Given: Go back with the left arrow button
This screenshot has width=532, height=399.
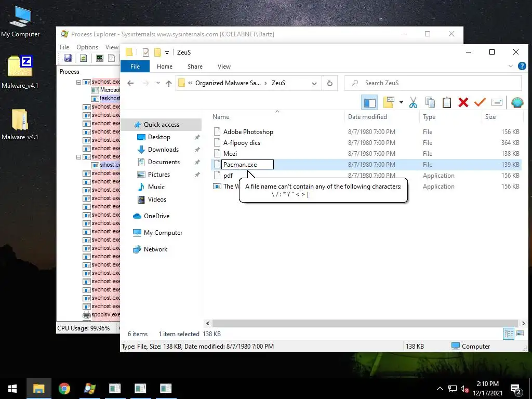Looking at the screenshot, I should tap(130, 83).
